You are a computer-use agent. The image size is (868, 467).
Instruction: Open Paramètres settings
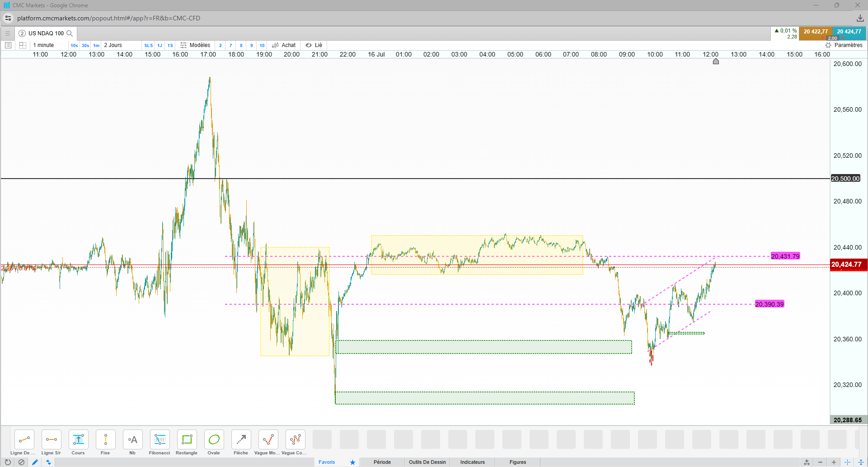(844, 45)
